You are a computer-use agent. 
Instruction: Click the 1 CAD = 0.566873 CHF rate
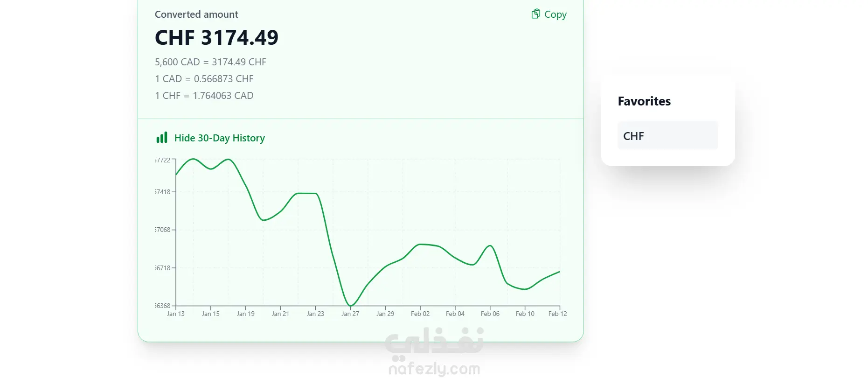coord(204,79)
